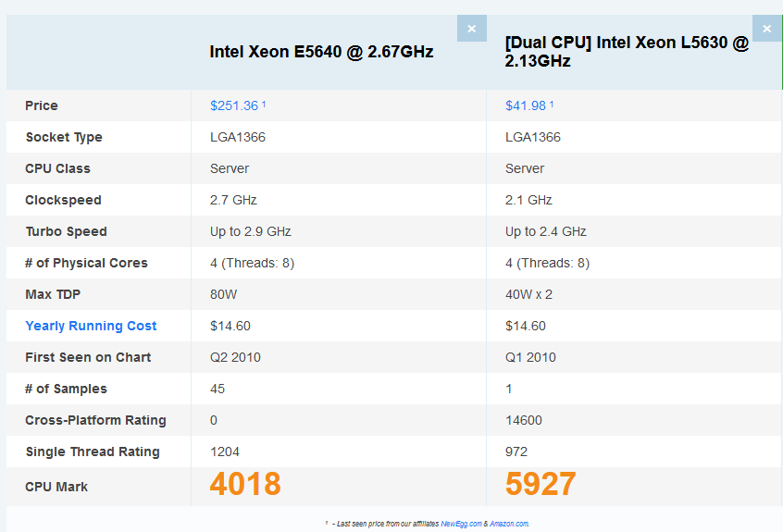Click the Single Thread Rating value 1204
Image resolution: width=783 pixels, height=532 pixels.
coord(225,452)
